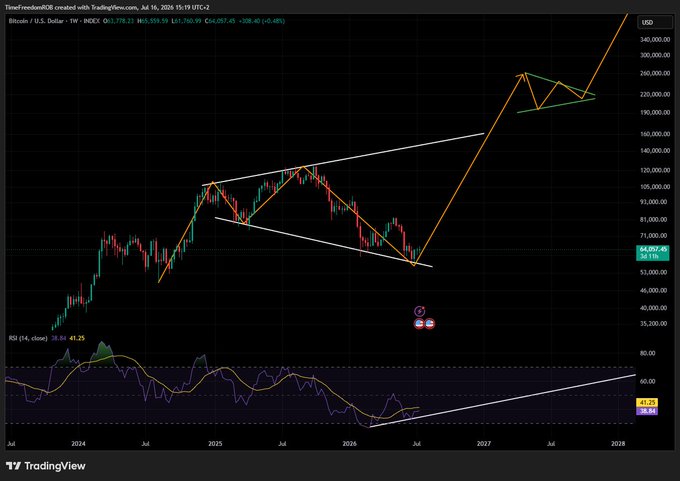
Task: Click the 46,000.00 price axis label
Action: pos(655,290)
